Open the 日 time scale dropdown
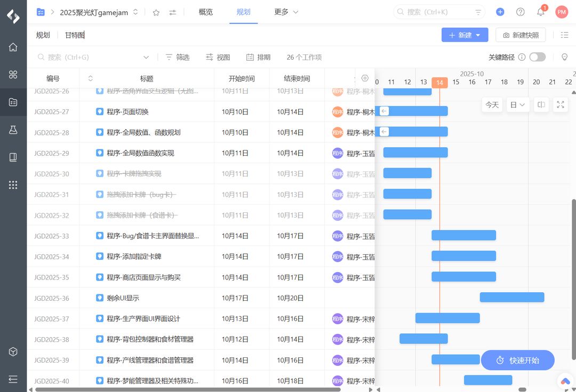This screenshot has height=392, width=576. click(x=517, y=105)
